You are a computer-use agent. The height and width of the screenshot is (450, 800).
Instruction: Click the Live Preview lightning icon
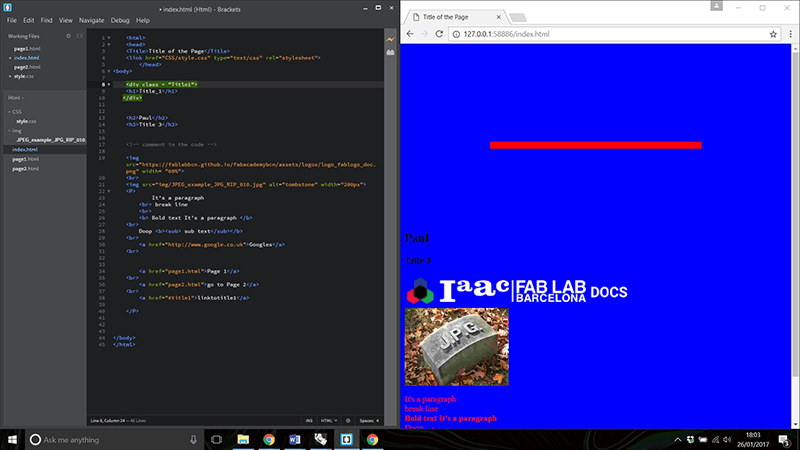[390, 39]
